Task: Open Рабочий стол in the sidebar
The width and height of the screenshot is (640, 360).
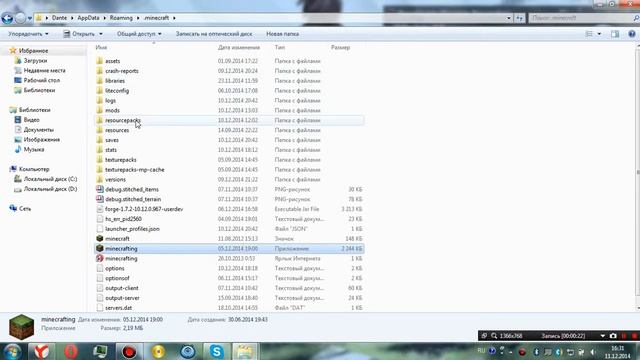Action: [x=42, y=80]
